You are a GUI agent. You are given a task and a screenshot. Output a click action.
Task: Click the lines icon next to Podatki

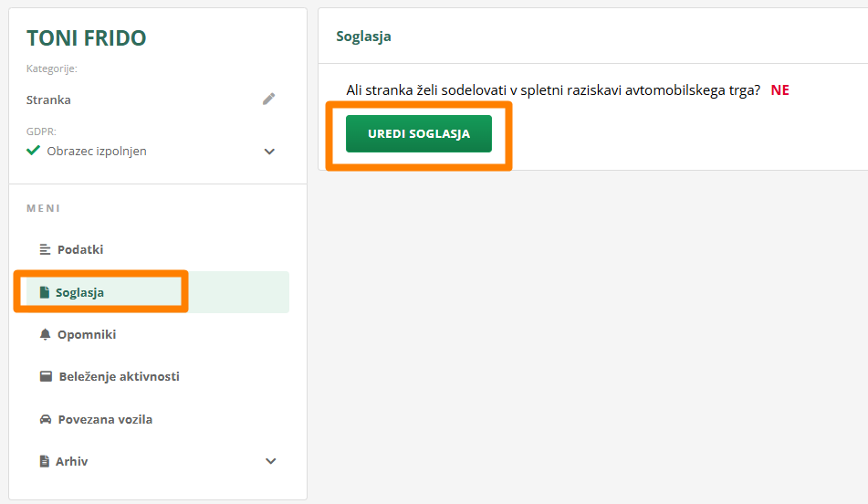point(45,249)
